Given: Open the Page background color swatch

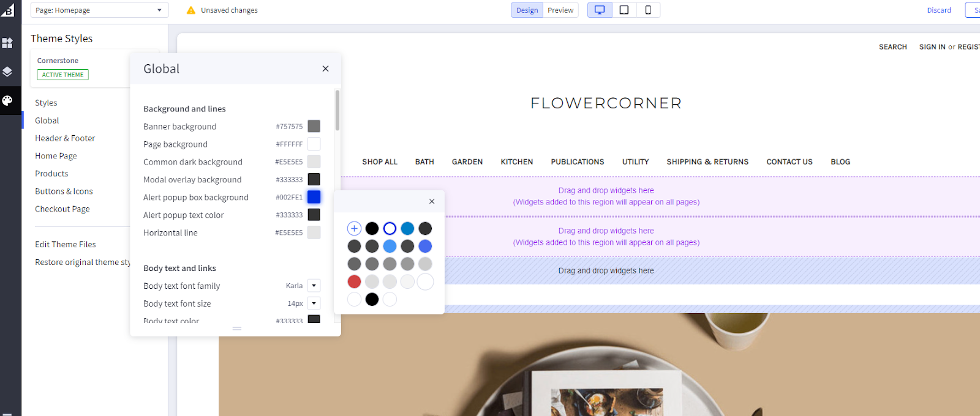Looking at the screenshot, I should 314,144.
